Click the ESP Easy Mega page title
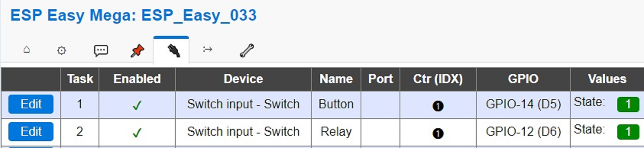The width and height of the screenshot is (644, 148). (x=133, y=16)
